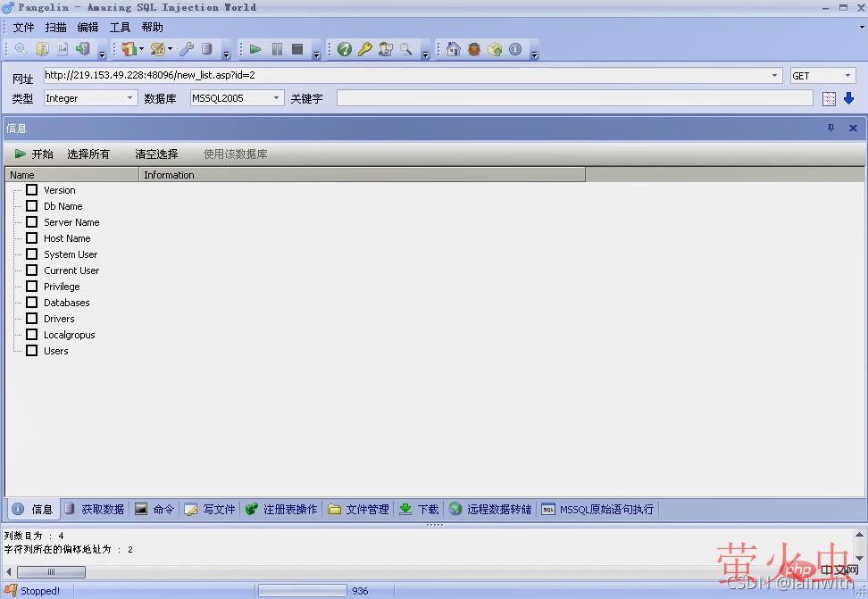Check the Current User checkbox
This screenshot has width=868, height=599.
tap(31, 270)
